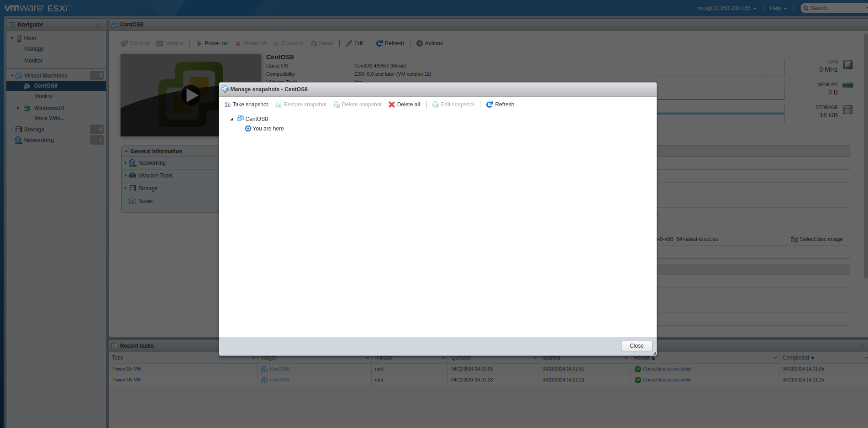Sort recent tasks by Task column
Viewport: 868px width, 428px height.
(x=118, y=358)
